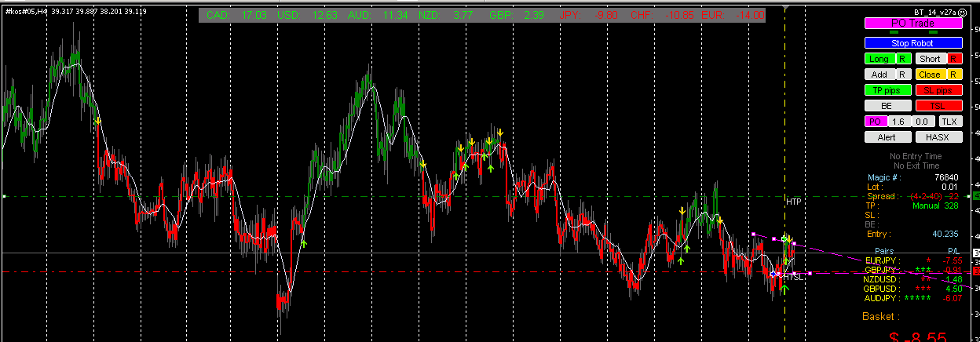Activate the BE break-even button

(887, 106)
